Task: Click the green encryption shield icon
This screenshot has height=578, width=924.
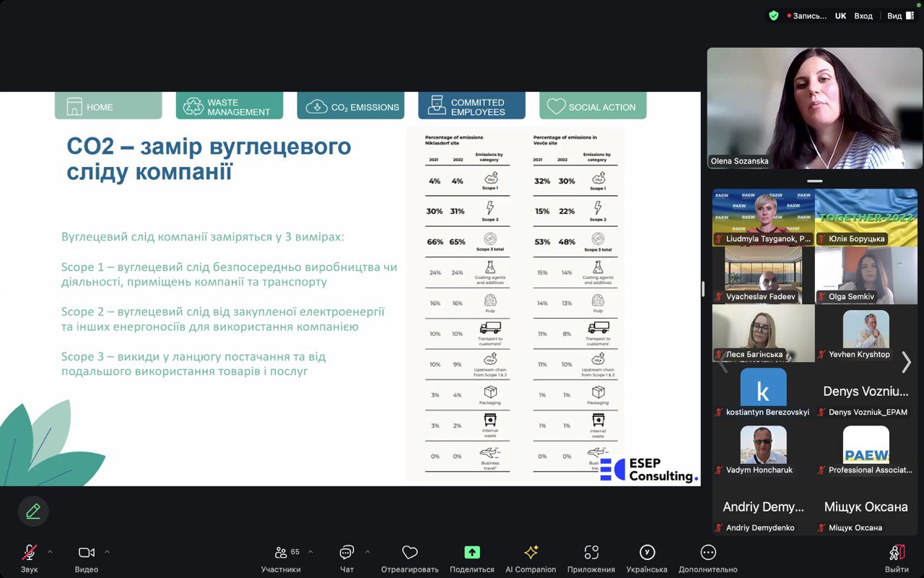Action: [x=774, y=16]
